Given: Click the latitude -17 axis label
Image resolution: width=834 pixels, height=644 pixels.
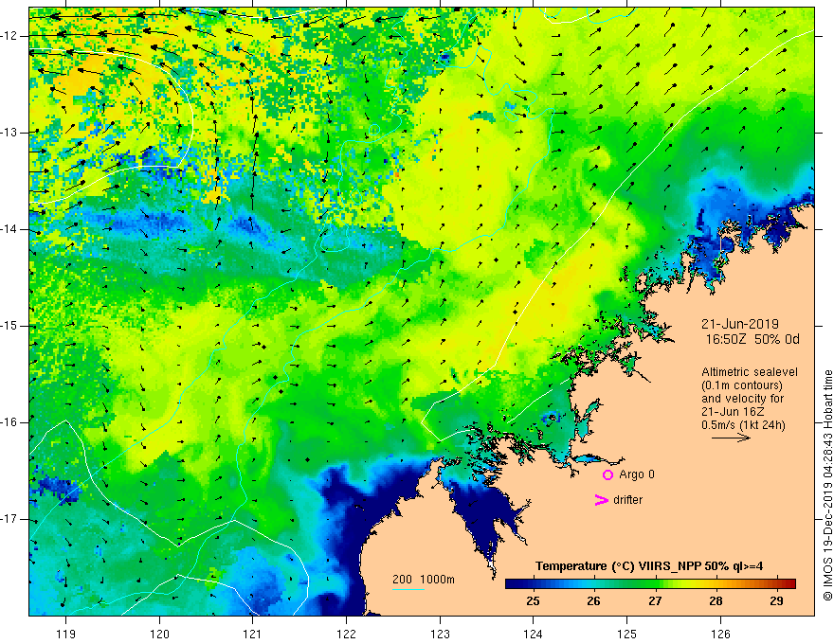Looking at the screenshot, I should click(10, 519).
